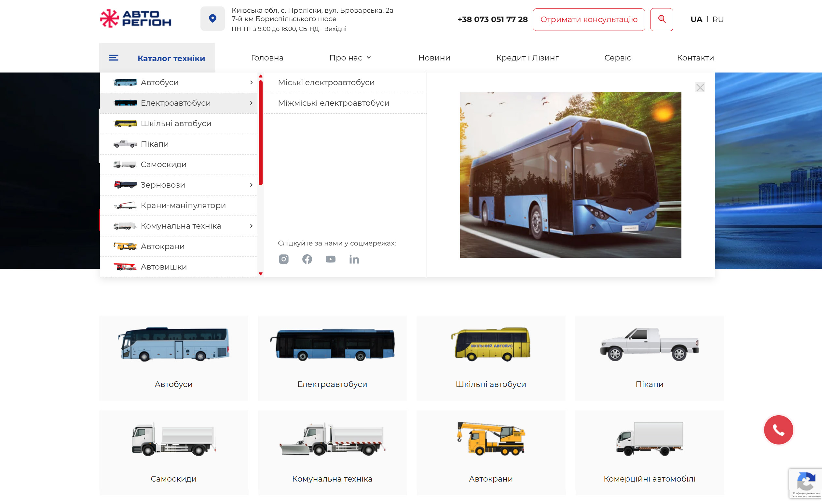Expand the Зерновози submenu arrow
Image resolution: width=822 pixels, height=504 pixels.
point(251,185)
